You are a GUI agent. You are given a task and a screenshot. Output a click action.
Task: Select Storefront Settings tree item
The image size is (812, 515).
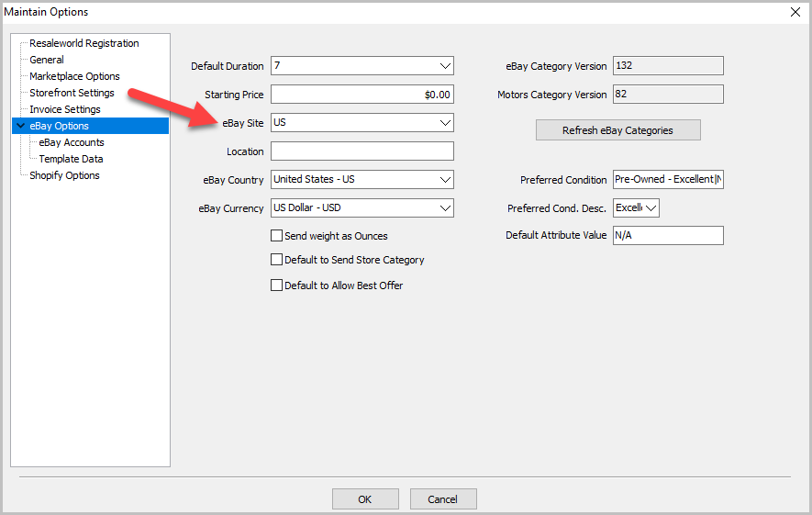coord(72,93)
